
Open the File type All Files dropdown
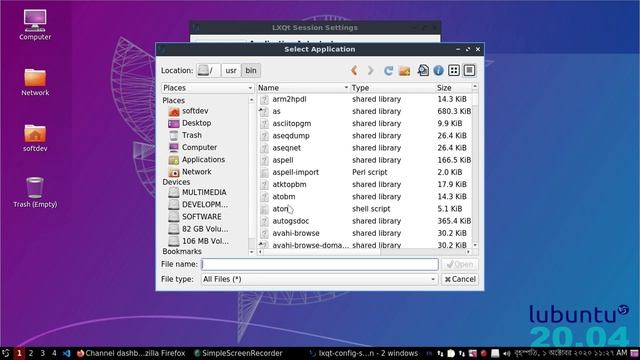[x=319, y=279]
